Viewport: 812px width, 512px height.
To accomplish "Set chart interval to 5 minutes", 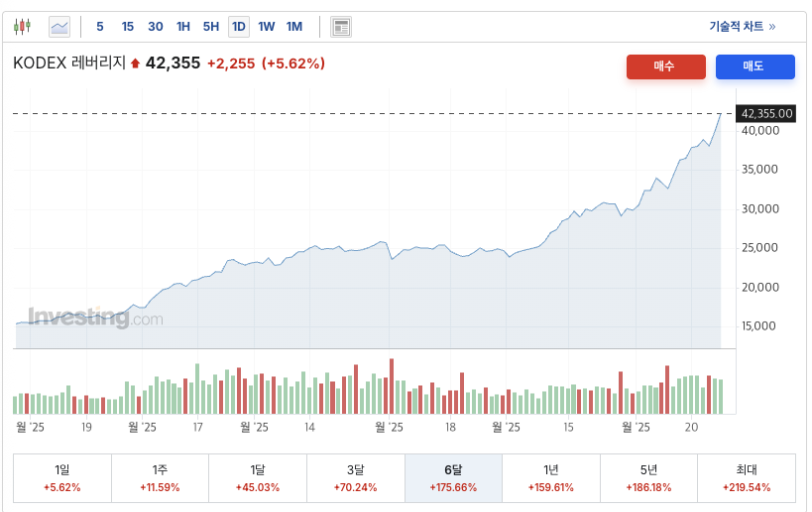I will pos(100,27).
